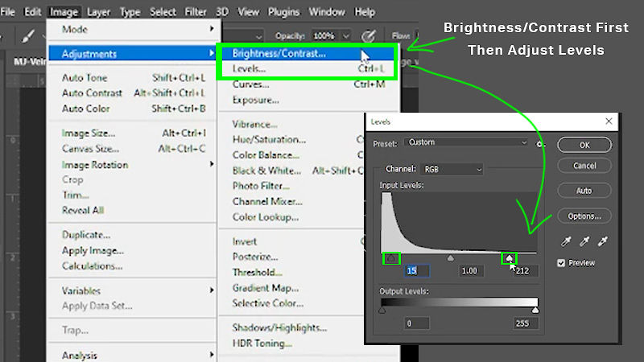The height and width of the screenshot is (362, 644).
Task: Click OK in the Levels dialog
Action: point(584,145)
